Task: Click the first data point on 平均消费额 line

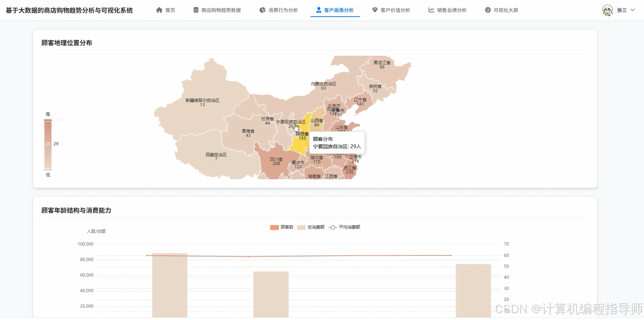Action: point(147,256)
